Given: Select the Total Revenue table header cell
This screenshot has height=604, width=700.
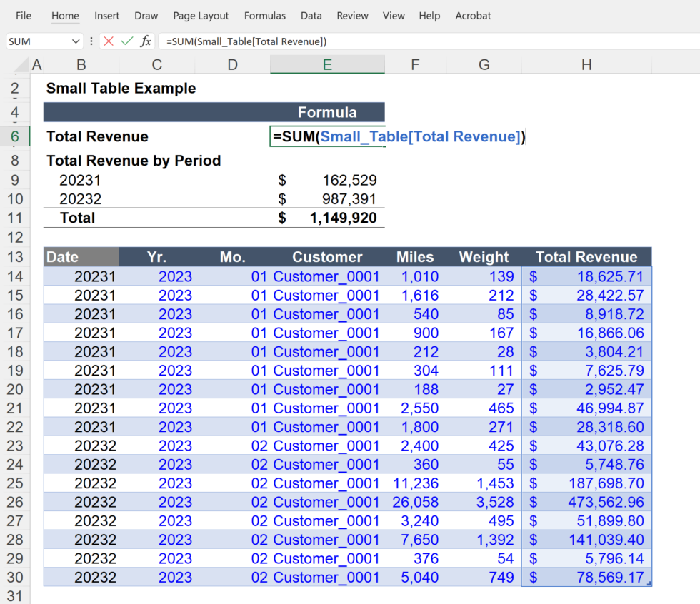Looking at the screenshot, I should click(586, 257).
